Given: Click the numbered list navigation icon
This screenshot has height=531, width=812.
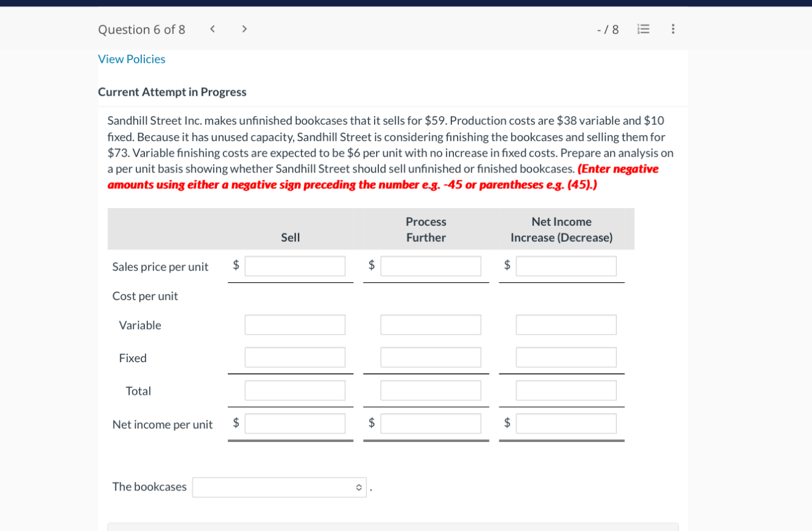Looking at the screenshot, I should pyautogui.click(x=643, y=29).
